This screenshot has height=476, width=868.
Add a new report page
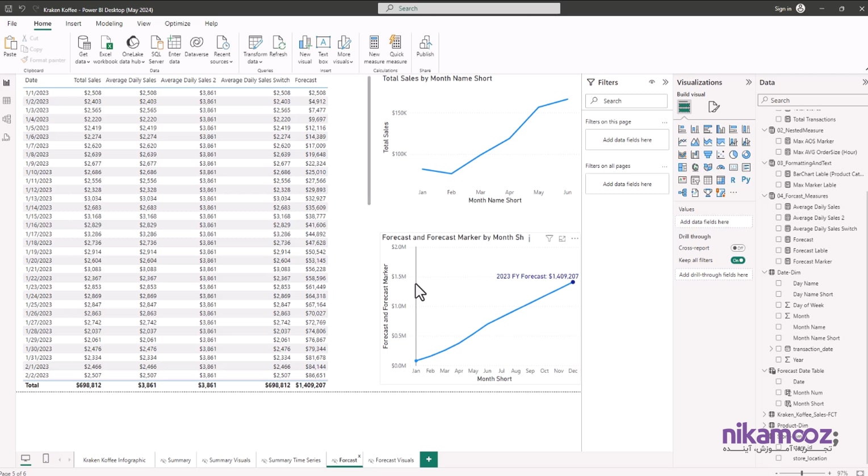429,460
